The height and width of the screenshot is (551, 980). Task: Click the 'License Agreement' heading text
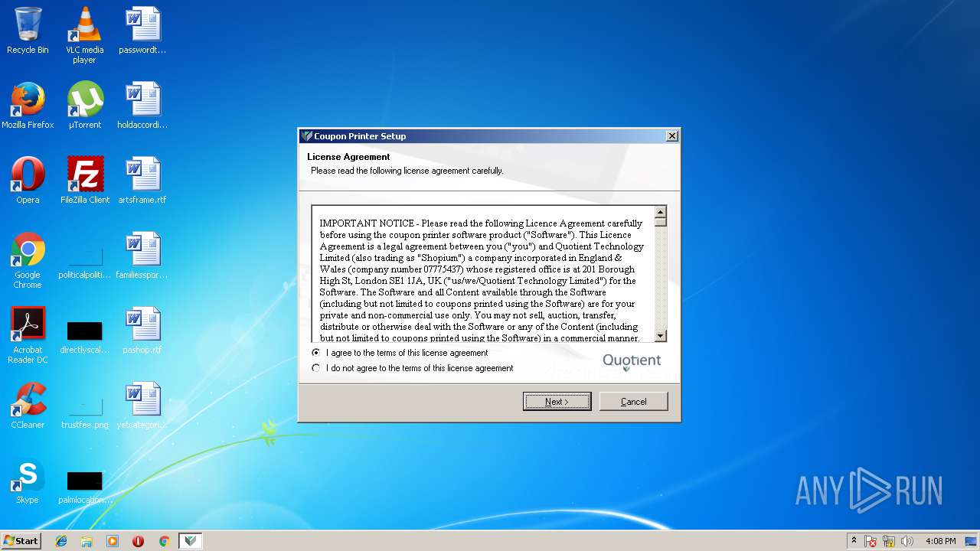[348, 157]
